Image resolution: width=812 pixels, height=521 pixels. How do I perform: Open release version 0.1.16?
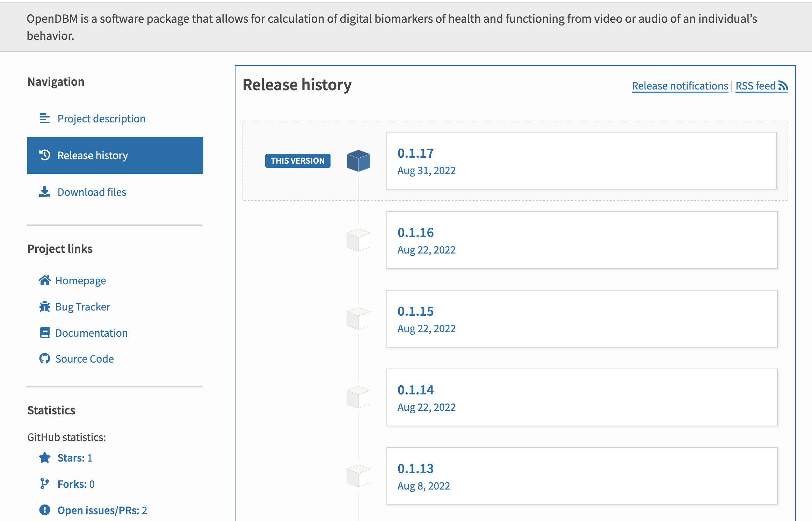582,240
